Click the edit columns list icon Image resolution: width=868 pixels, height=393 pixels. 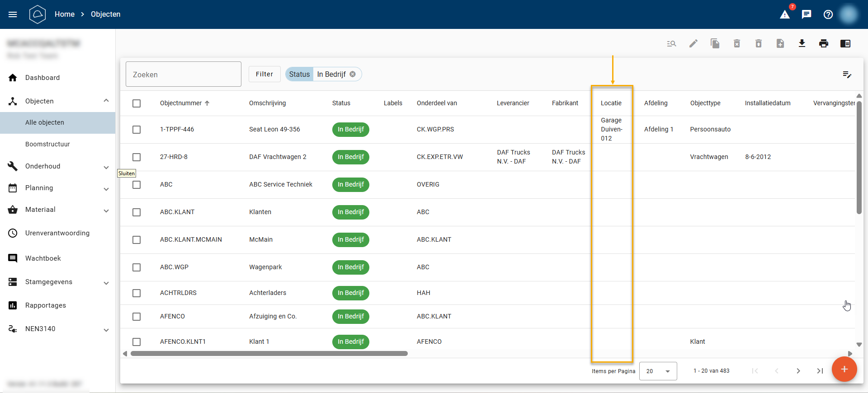pyautogui.click(x=847, y=75)
